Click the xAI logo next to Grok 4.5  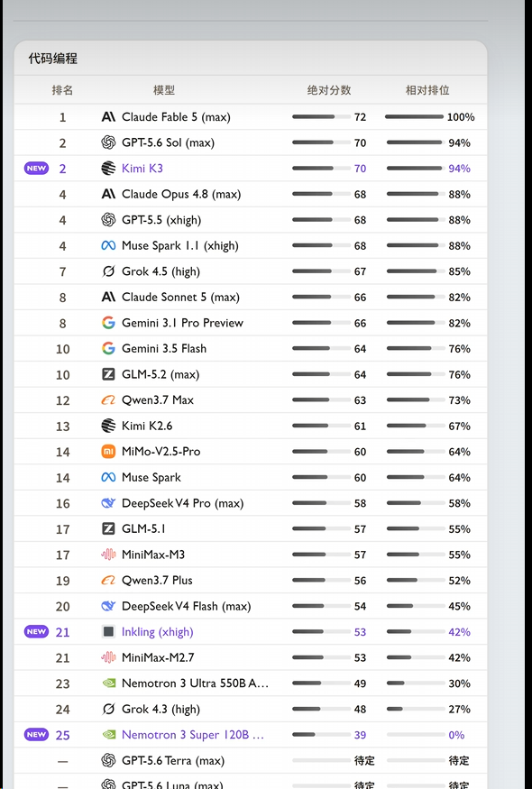tap(108, 271)
